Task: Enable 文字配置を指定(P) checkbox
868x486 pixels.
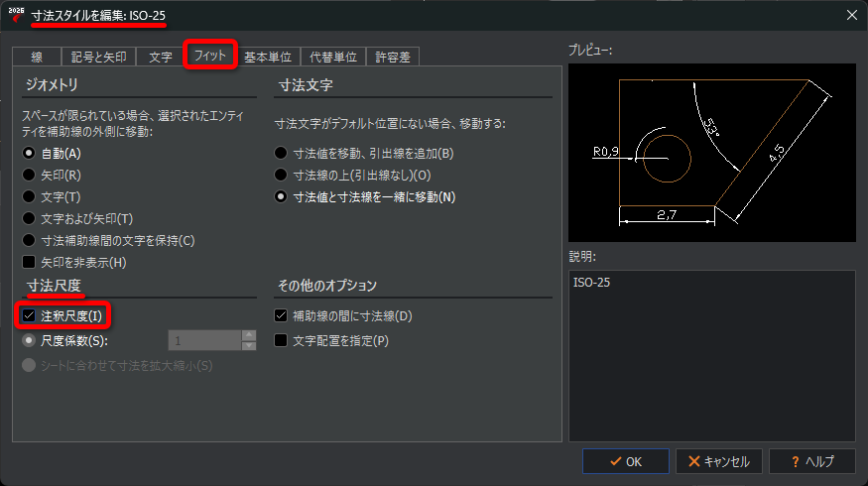Action: [x=282, y=341]
